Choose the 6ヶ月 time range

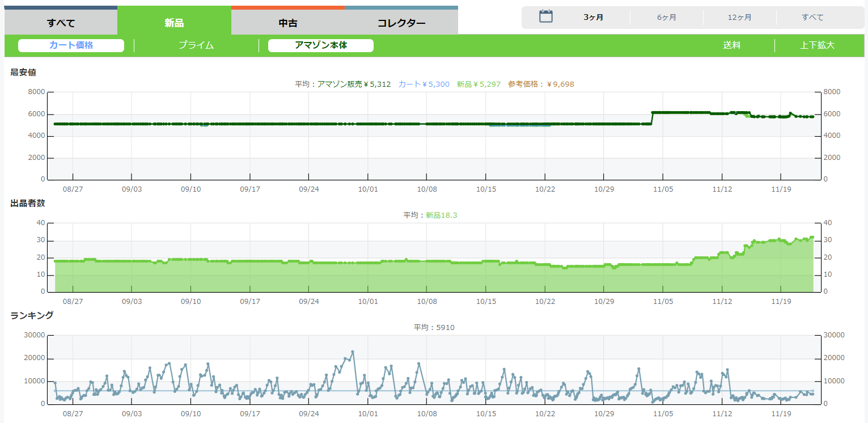tap(667, 18)
